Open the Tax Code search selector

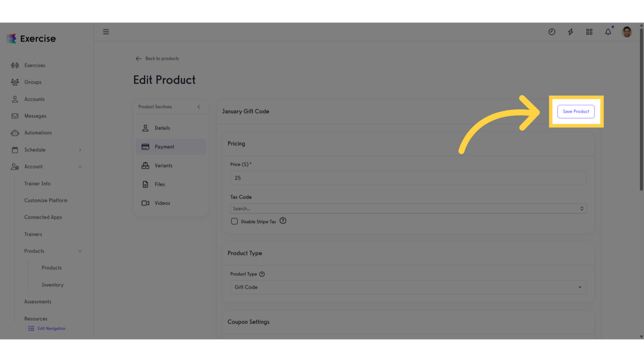pos(408,208)
